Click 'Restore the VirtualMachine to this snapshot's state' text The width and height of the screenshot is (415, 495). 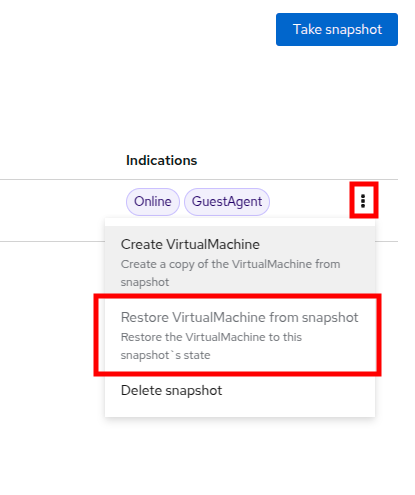[211, 346]
